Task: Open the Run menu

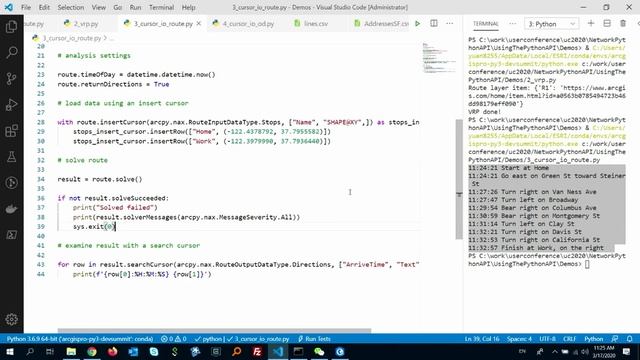Action: (135, 7)
